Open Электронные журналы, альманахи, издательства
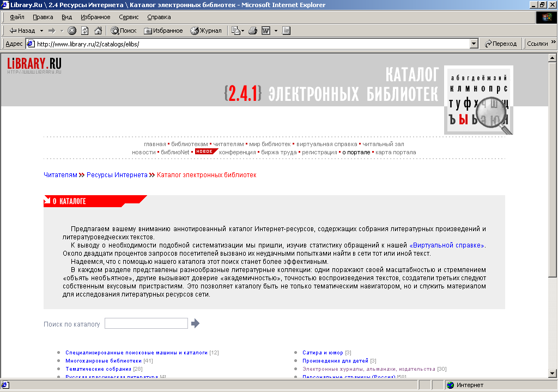 tap(369, 369)
